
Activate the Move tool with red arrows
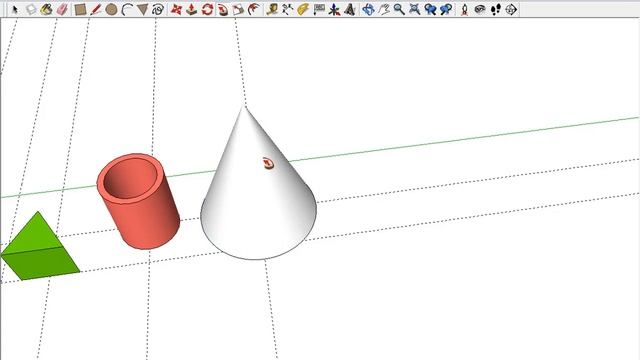[176, 9]
